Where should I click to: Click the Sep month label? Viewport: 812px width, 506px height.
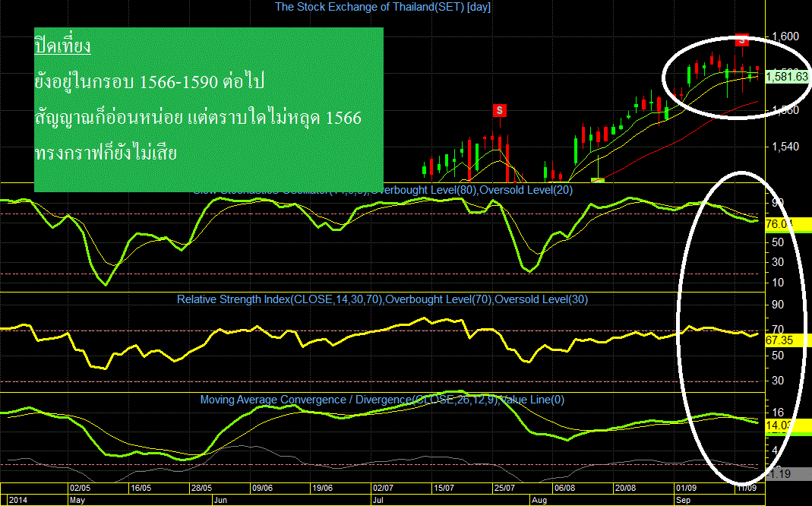tap(684, 500)
